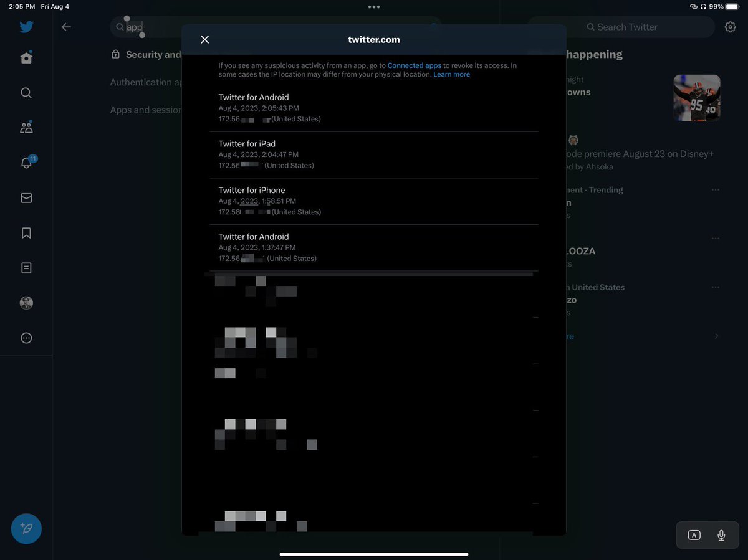Open the Communities people icon

click(26, 128)
